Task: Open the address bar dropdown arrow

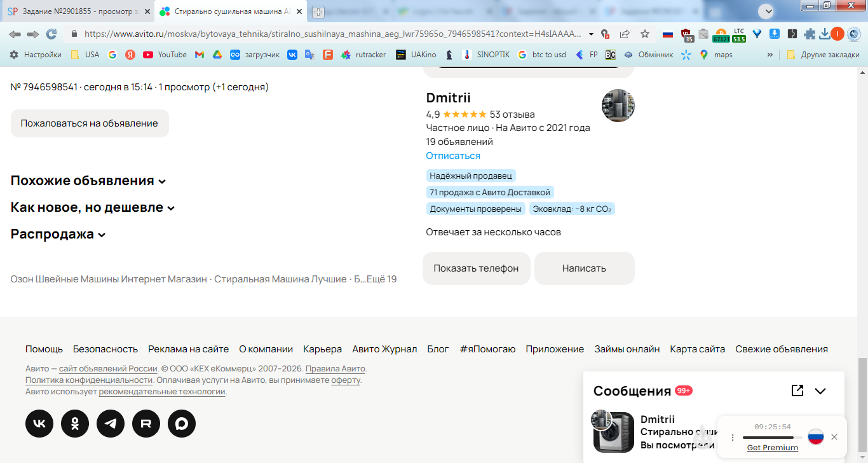Action: tap(592, 34)
